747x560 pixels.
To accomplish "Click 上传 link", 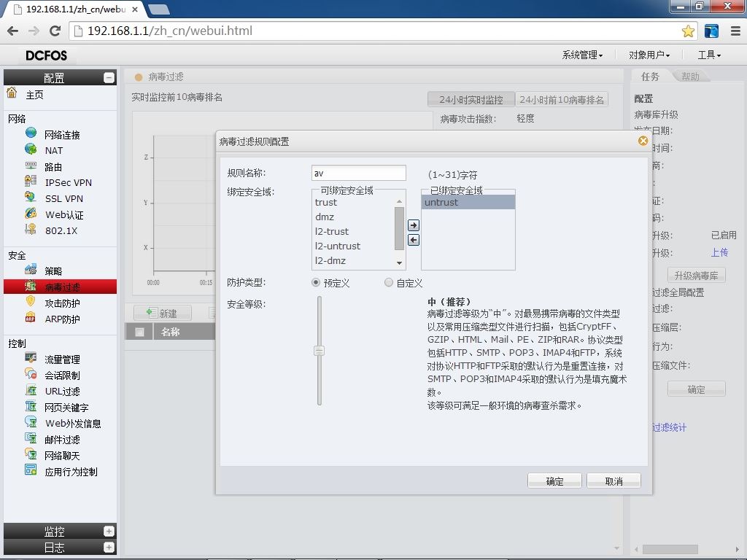I will pos(719,252).
